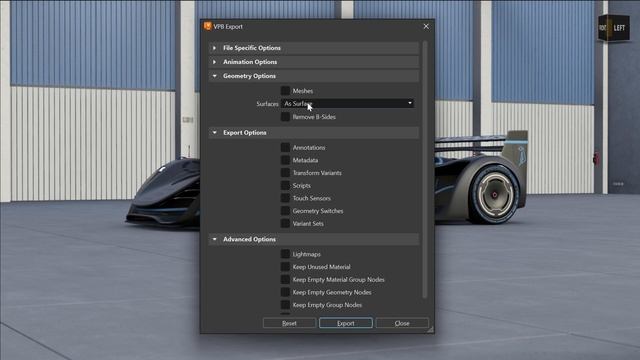The image size is (640, 360).
Task: Toggle Keep Empty Geometry Nodes checkbox
Action: click(285, 292)
